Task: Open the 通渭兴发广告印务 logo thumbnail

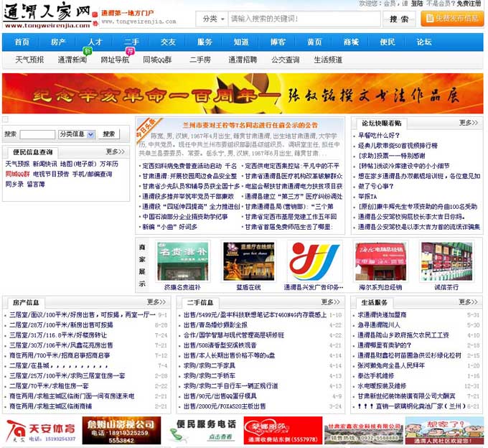Action: tap(314, 261)
